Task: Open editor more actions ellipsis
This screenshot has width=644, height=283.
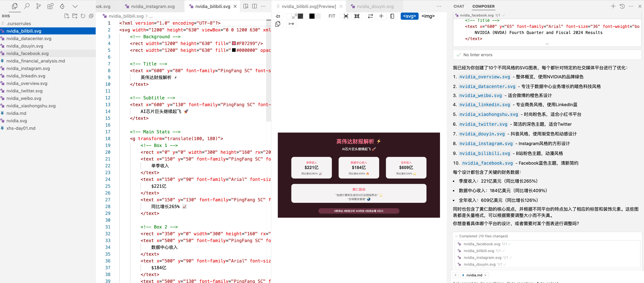Action: pos(263,6)
